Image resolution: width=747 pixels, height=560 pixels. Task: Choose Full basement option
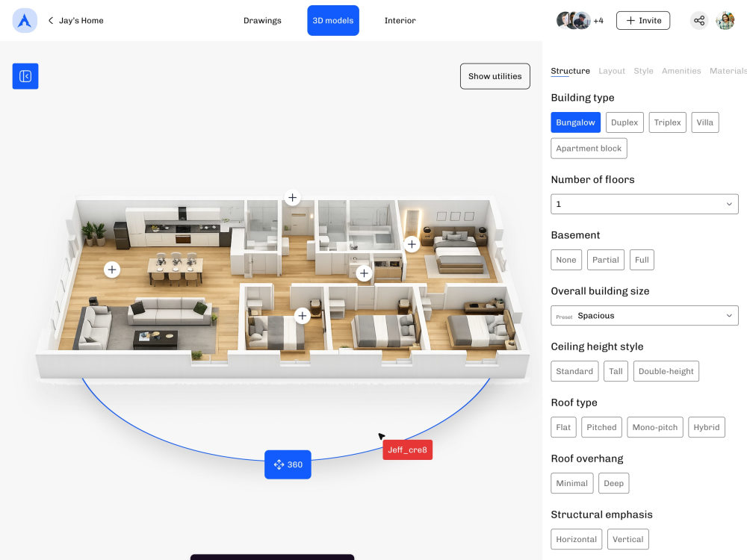642,260
